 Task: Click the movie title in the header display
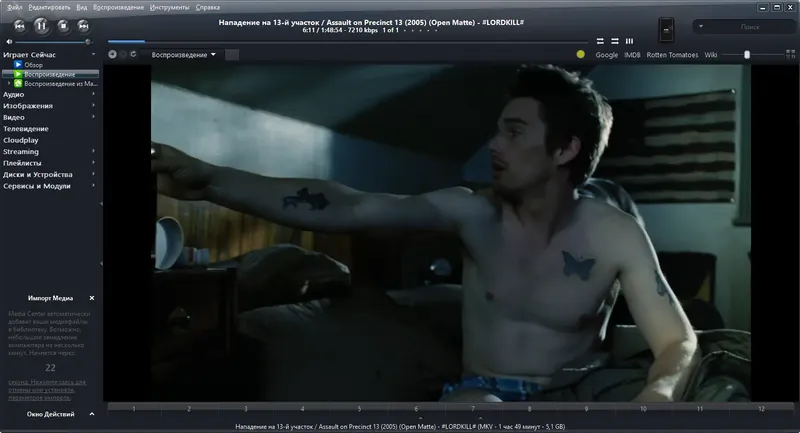point(371,22)
